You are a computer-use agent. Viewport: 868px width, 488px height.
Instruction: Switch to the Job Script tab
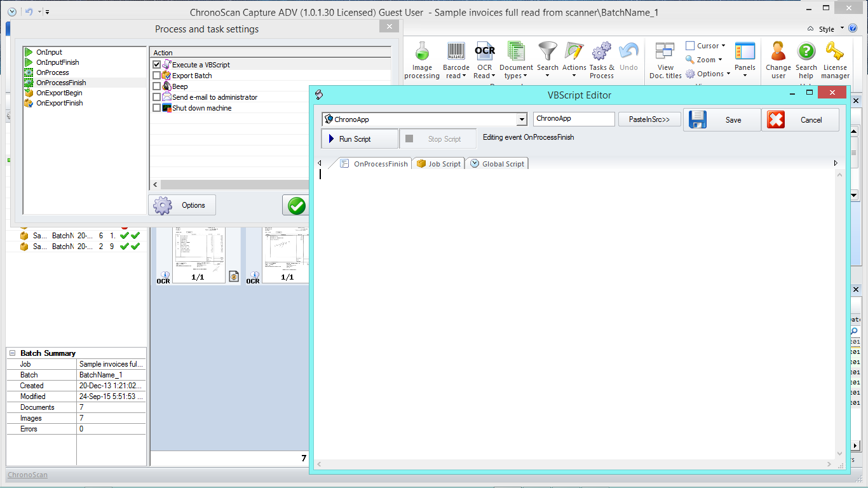tap(438, 164)
